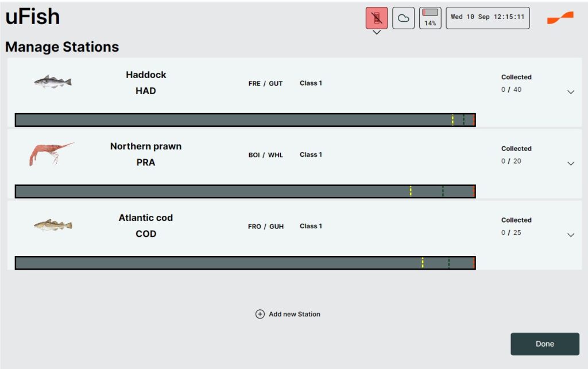Check the 14% battery indicator

coord(430,18)
